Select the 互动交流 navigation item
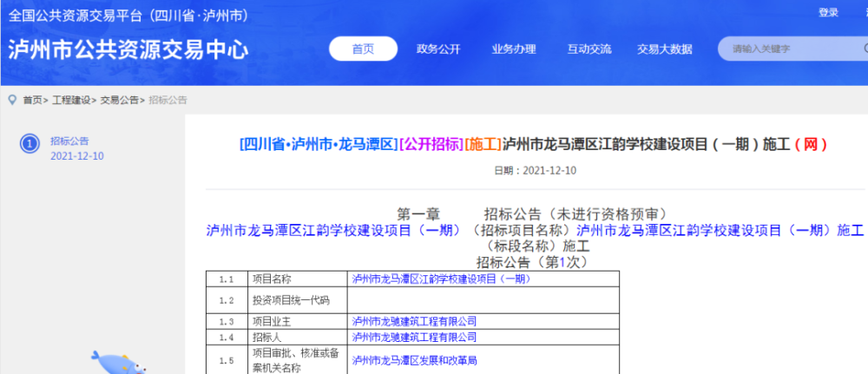This screenshot has height=374, width=868. coord(589,49)
